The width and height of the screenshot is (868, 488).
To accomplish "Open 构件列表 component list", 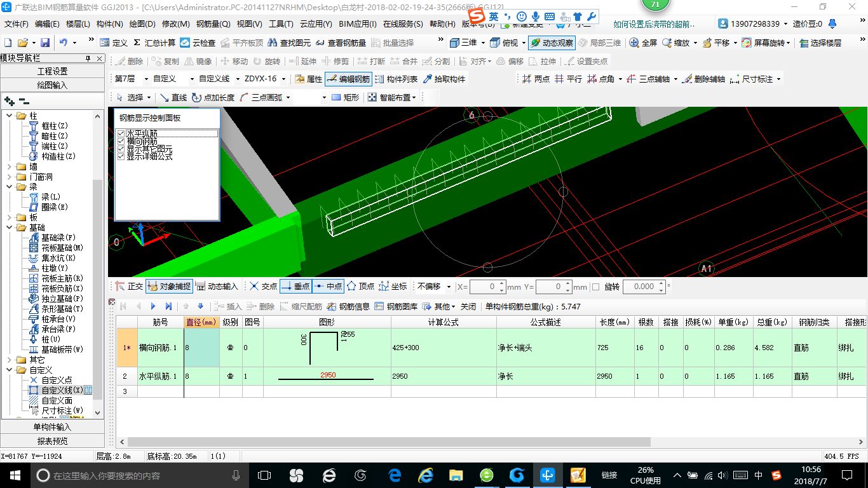I will click(x=397, y=79).
